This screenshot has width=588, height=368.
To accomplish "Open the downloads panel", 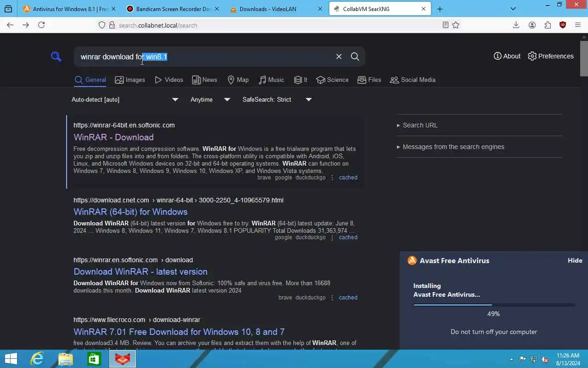I will [516, 25].
